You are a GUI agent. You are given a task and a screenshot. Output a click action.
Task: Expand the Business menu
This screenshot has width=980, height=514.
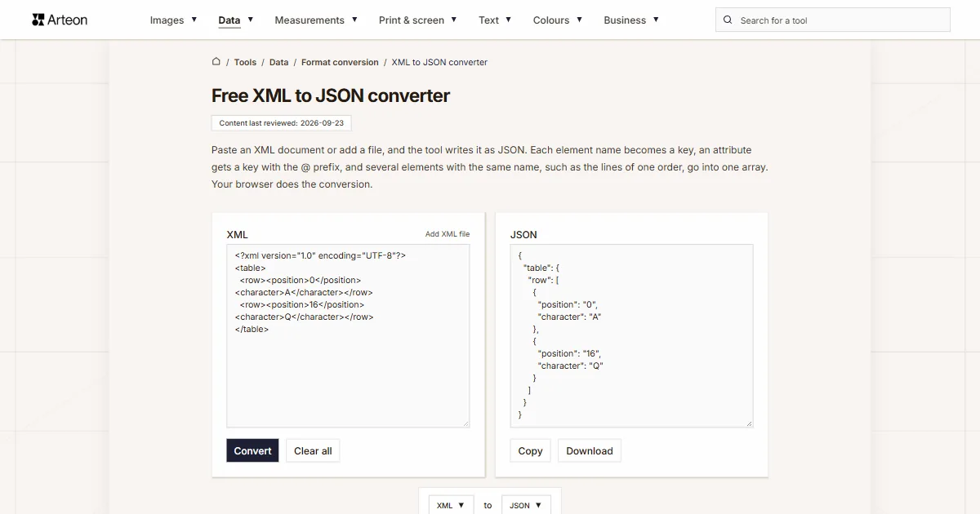point(631,20)
